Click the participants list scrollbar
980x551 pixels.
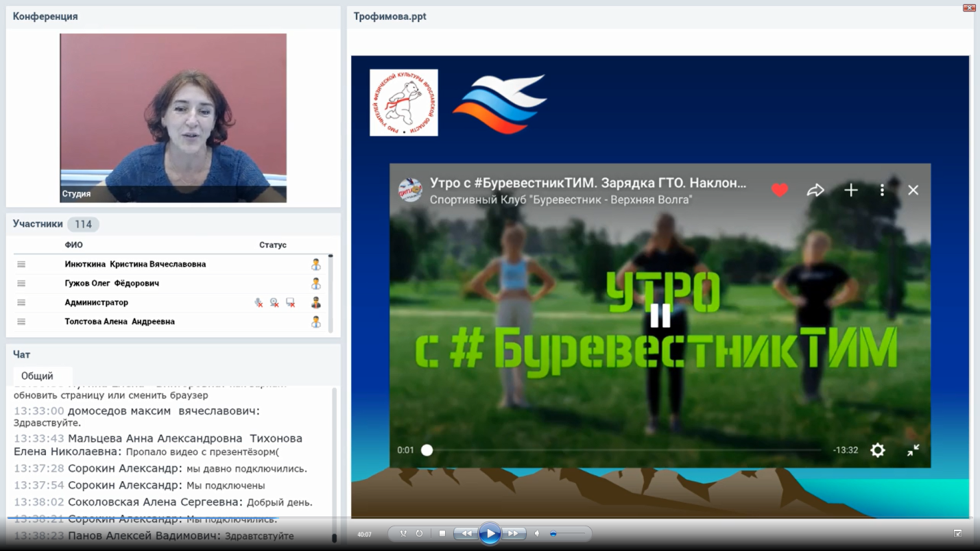pos(331,293)
